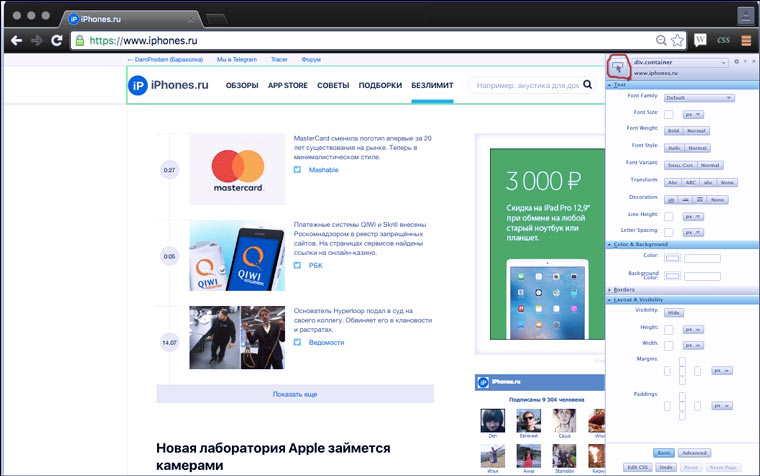The width and height of the screenshot is (760, 476).
Task: Open the Margins unit dropdown
Action: click(722, 371)
